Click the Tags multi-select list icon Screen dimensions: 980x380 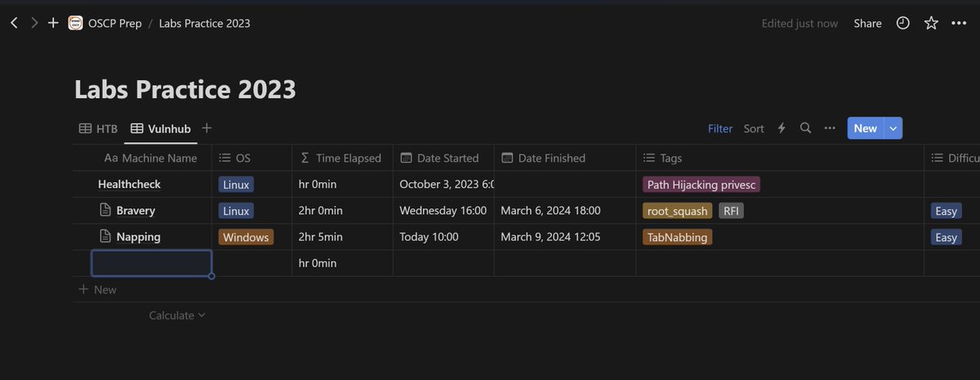pos(649,159)
